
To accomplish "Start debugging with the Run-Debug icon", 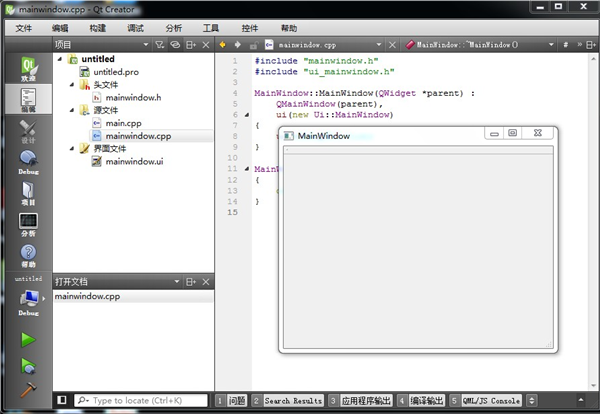I will [x=27, y=365].
